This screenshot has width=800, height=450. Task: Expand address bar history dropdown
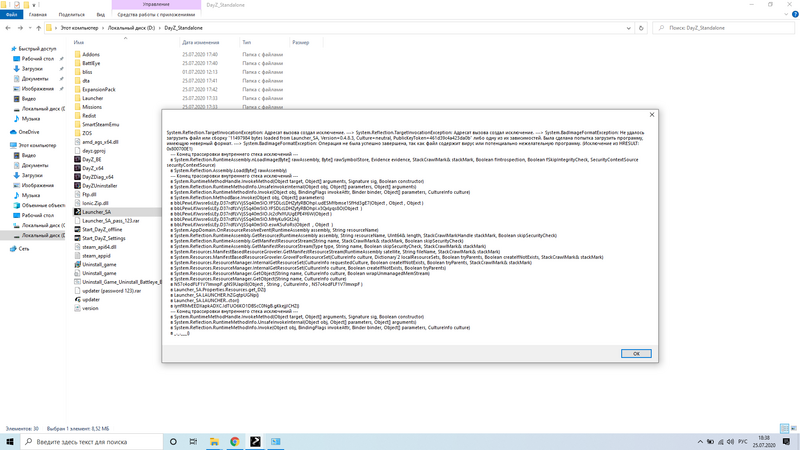pyautogui.click(x=628, y=28)
